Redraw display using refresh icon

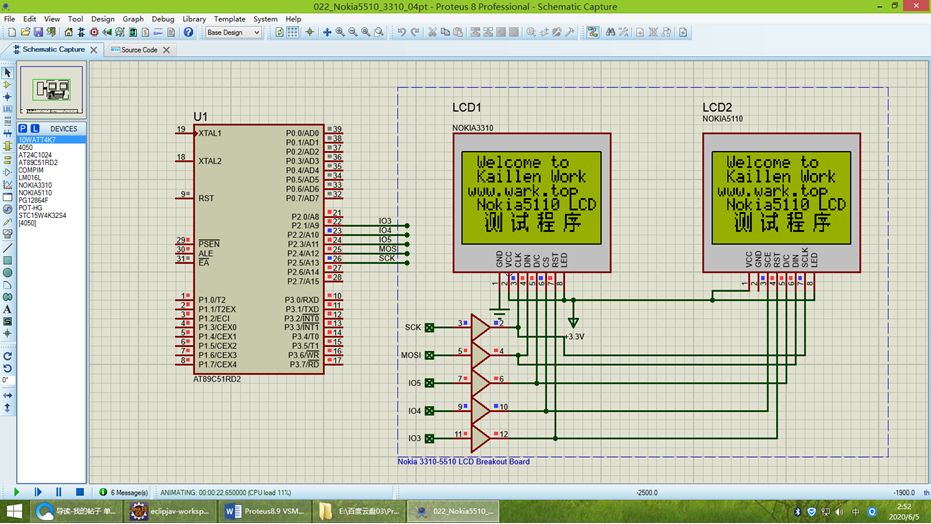pyautogui.click(x=280, y=33)
